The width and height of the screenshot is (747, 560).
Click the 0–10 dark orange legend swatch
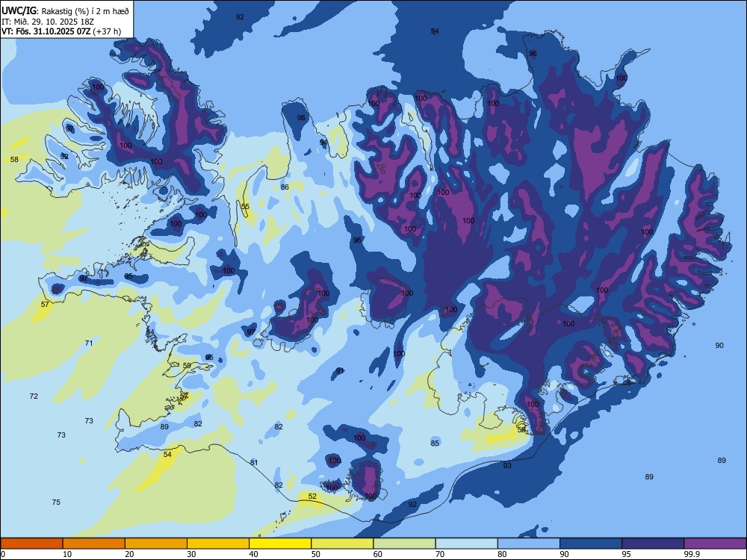tap(32, 544)
